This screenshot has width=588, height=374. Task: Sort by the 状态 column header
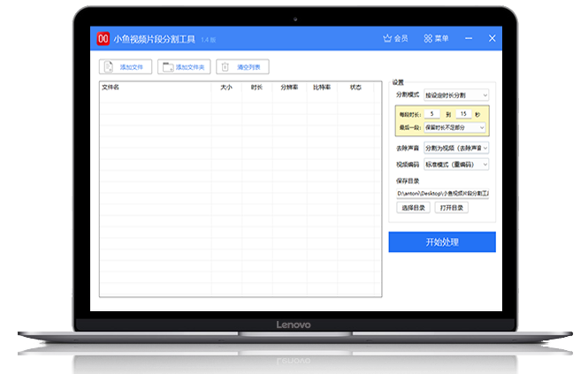click(355, 87)
